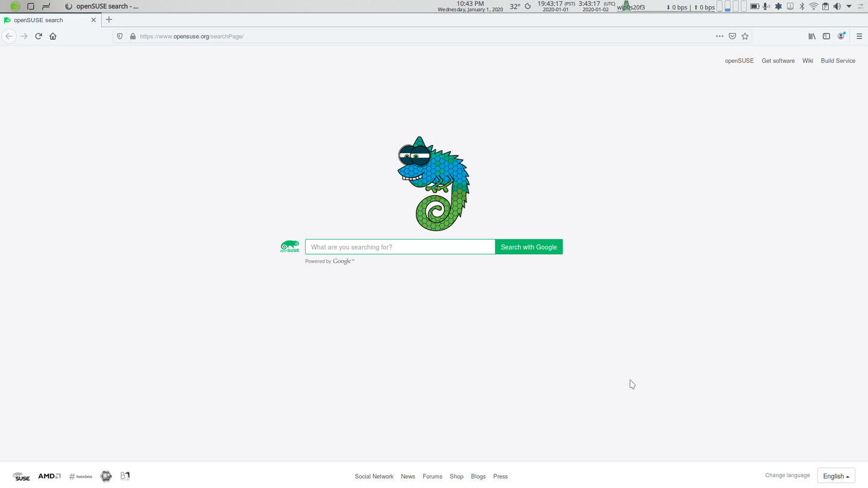Open tracking protection shield info
This screenshot has height=488, width=868.
[119, 36]
